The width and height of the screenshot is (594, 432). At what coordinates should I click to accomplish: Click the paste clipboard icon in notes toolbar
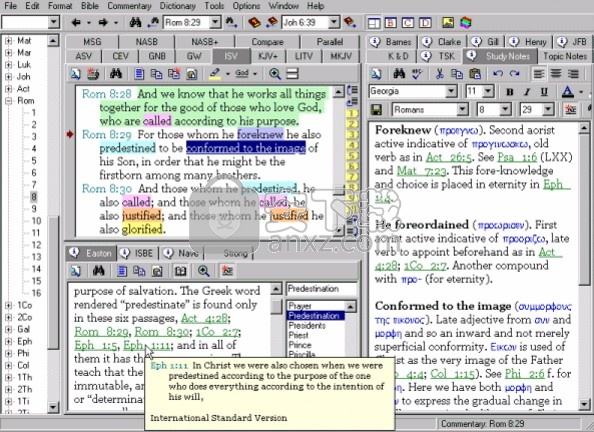(x=475, y=74)
